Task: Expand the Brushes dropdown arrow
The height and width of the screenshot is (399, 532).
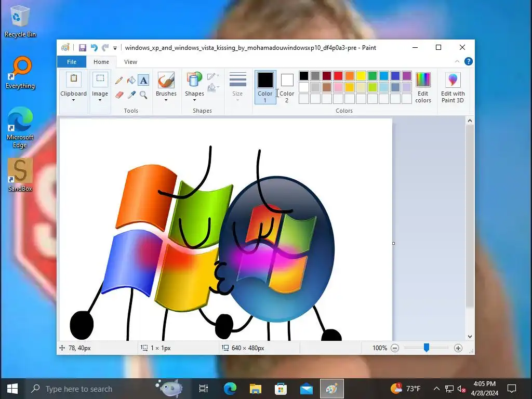Action: 166,100
